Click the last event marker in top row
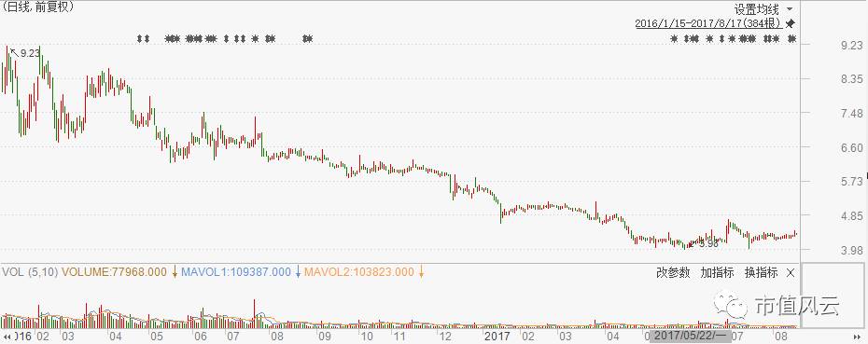Screen dimensions: 868x344 792,39
